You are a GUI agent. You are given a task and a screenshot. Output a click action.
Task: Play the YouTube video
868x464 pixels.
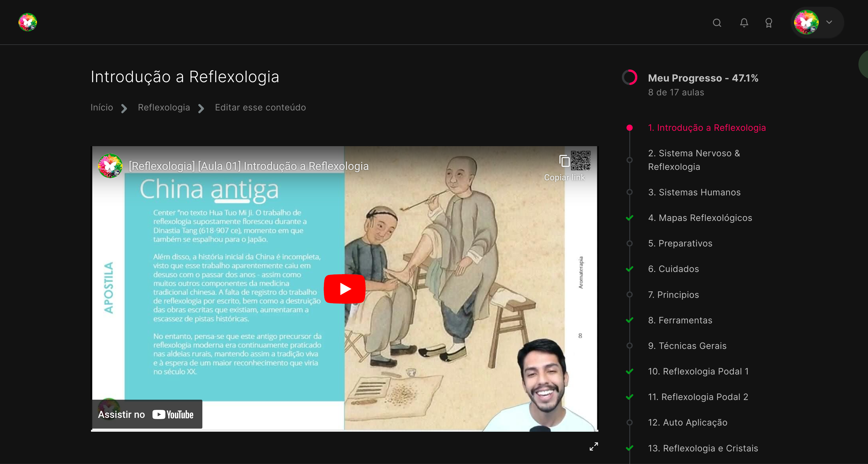tap(344, 289)
